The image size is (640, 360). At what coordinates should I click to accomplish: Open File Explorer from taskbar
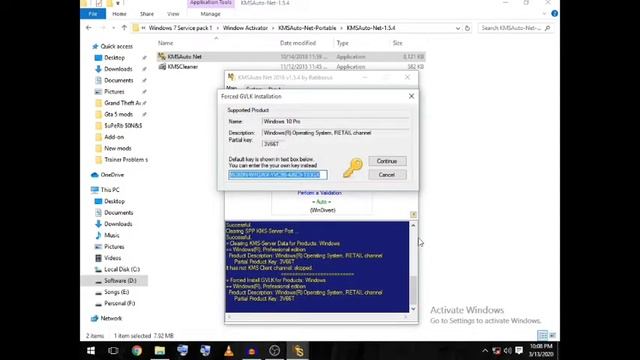[x=160, y=351]
